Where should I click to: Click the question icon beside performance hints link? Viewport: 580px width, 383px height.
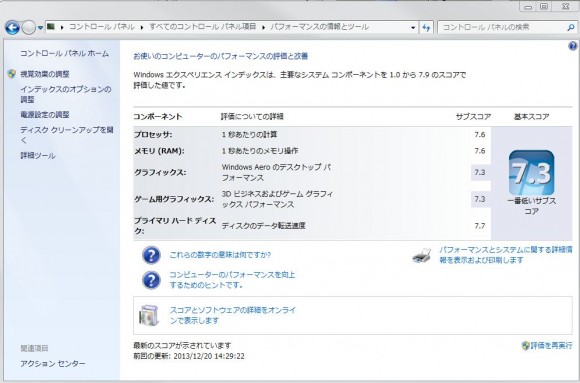click(151, 280)
